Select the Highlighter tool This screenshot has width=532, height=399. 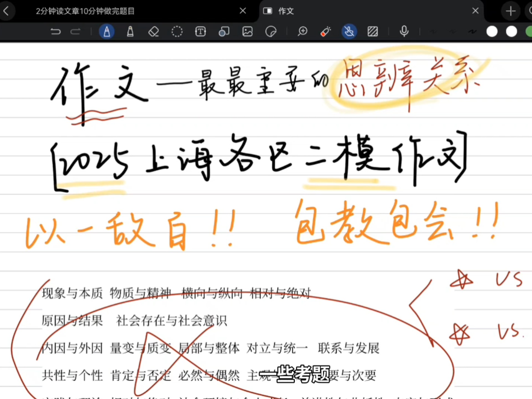pyautogui.click(x=130, y=32)
